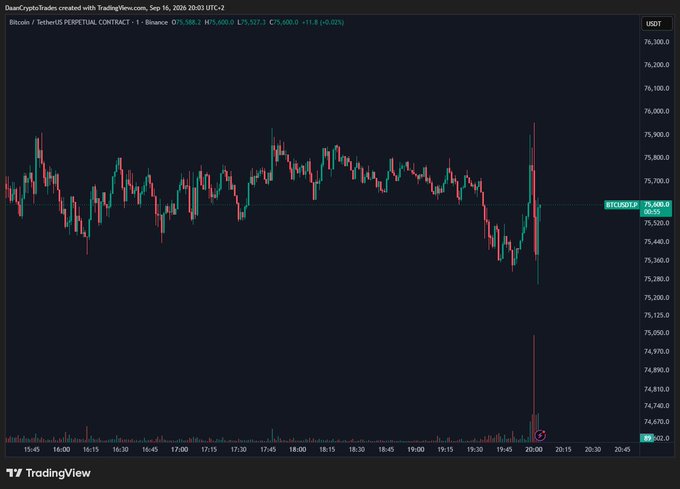Click the 17:45 time axis label
680x489 pixels.
(x=268, y=450)
